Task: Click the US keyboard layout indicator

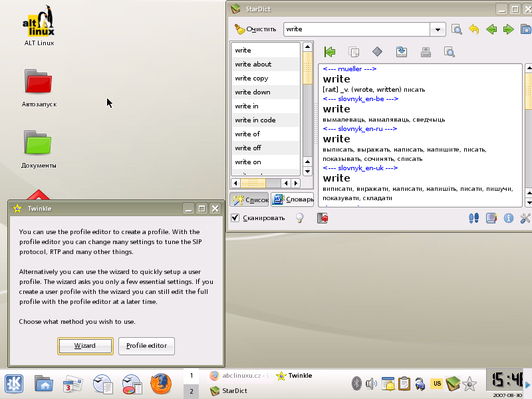Action: (437, 384)
